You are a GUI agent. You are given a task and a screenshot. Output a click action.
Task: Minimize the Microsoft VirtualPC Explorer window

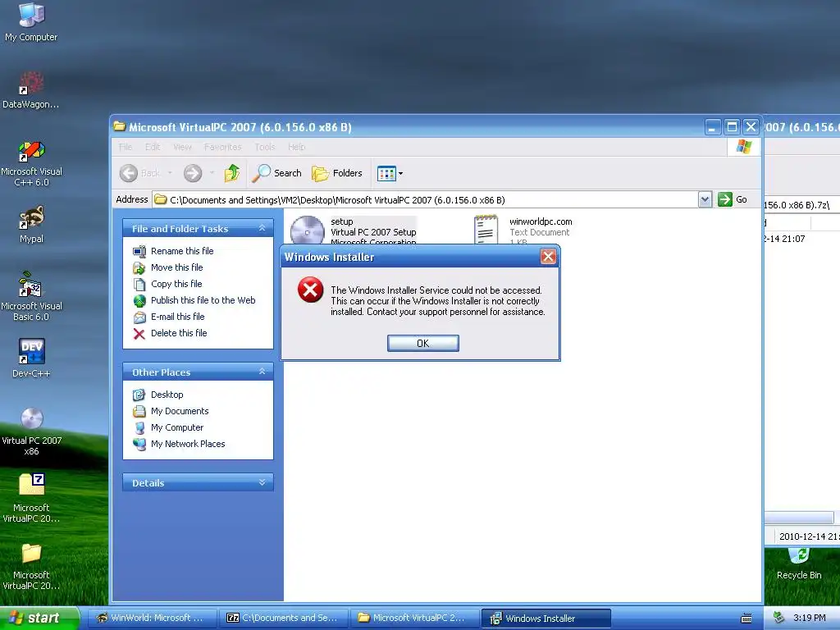click(x=712, y=127)
